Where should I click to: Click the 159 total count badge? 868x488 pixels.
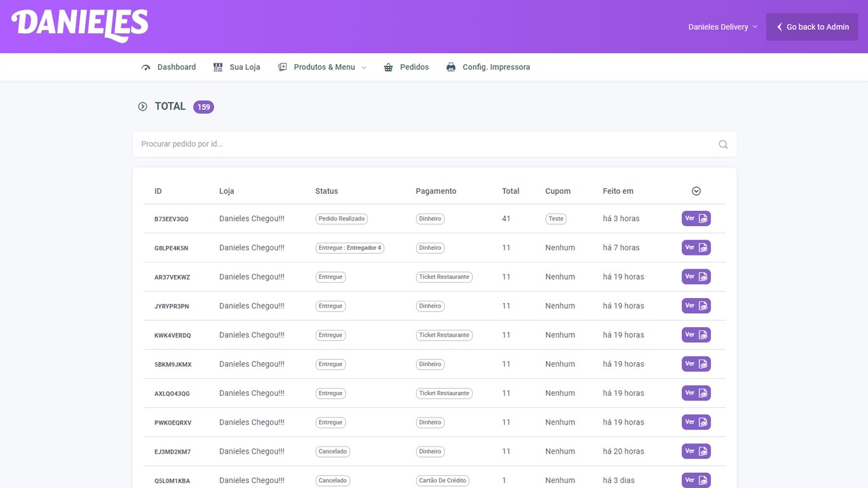click(203, 107)
